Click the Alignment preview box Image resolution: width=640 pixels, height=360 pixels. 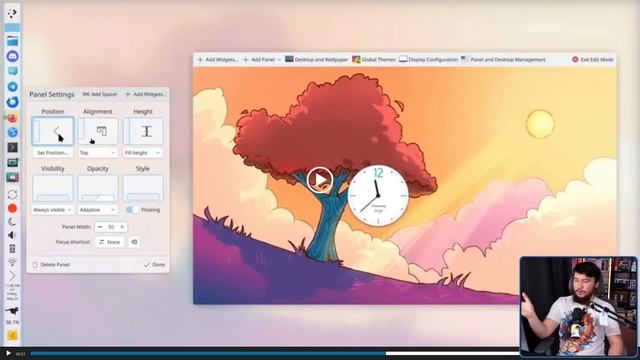(x=98, y=131)
